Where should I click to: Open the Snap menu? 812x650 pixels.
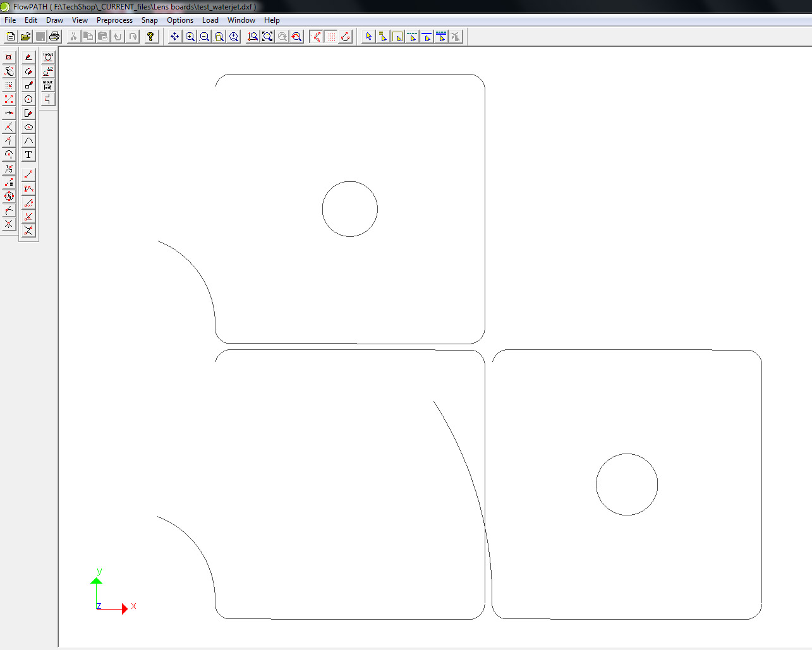click(150, 20)
